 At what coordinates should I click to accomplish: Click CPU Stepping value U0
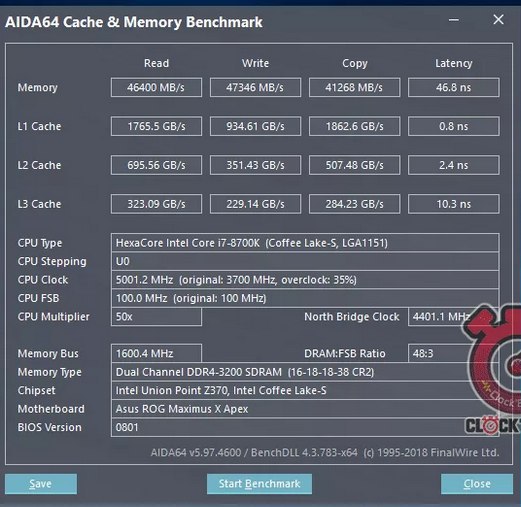click(305, 261)
